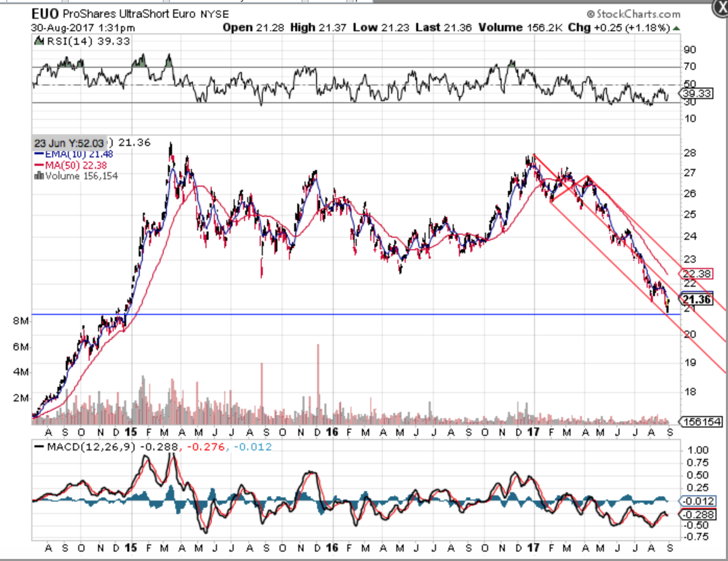728x561 pixels.
Task: Click the 'MACD(12,26,9) -0.288' indicator label
Action: [x=106, y=447]
